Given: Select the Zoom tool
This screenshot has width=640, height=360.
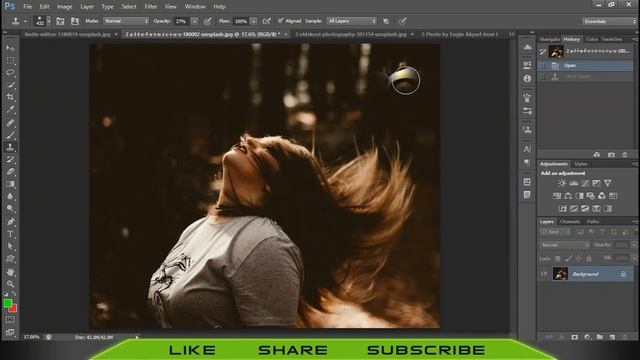Looking at the screenshot, I should pos(10,284).
